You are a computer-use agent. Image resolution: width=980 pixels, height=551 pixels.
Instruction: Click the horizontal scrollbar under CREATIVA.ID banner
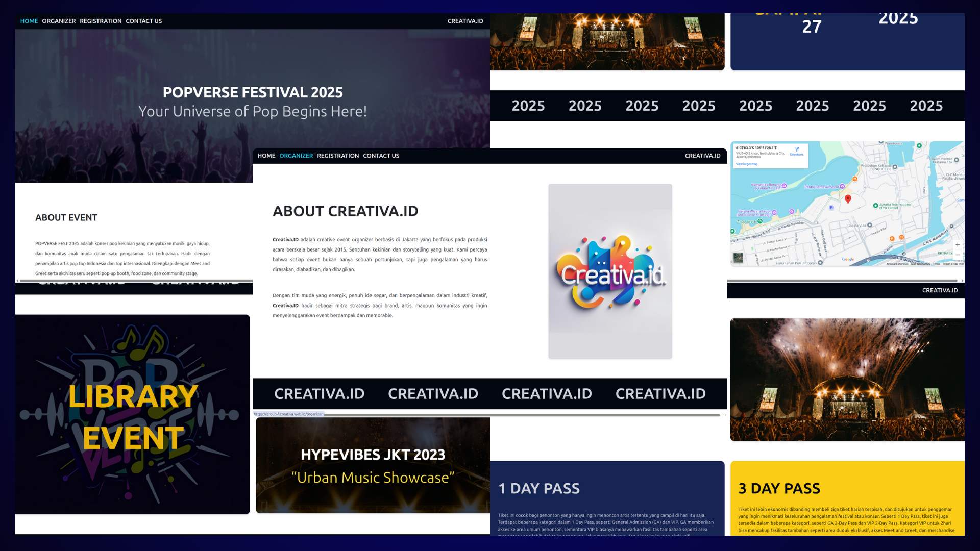tap(521, 415)
